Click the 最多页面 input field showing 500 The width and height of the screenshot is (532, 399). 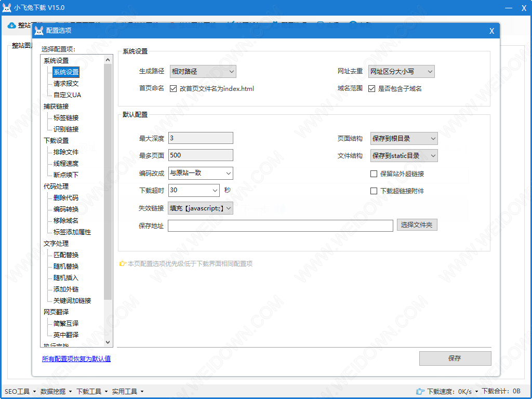point(201,155)
